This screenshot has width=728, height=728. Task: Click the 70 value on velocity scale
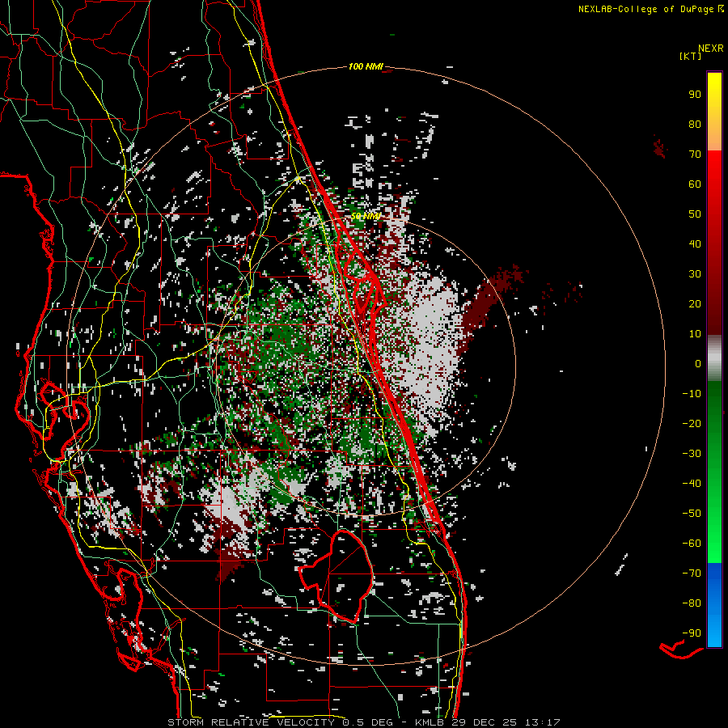(x=695, y=154)
